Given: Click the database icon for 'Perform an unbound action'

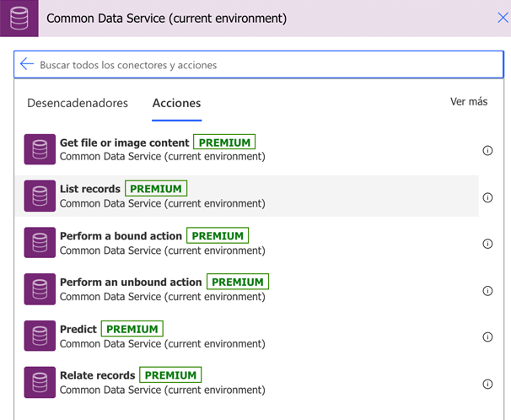Looking at the screenshot, I should pos(40,289).
